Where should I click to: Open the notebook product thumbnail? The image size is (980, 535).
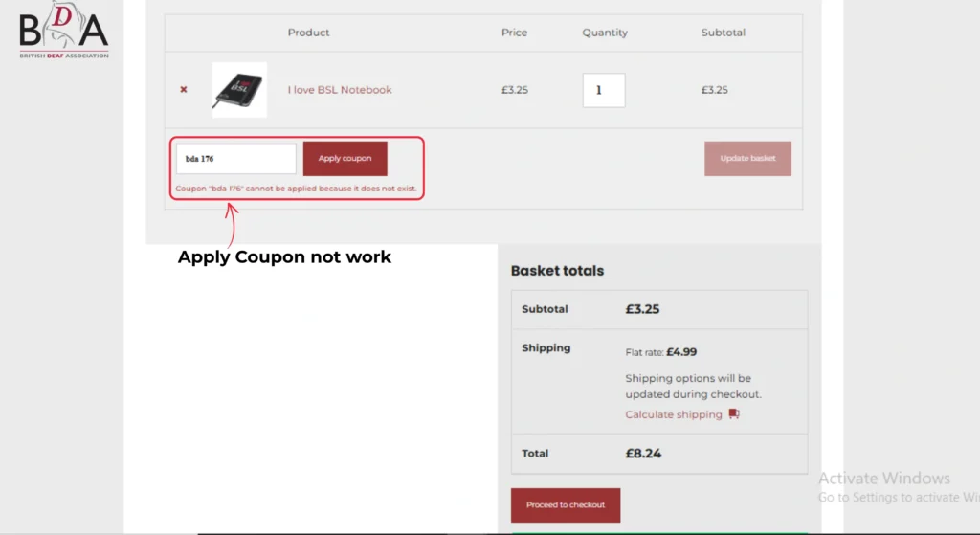(x=239, y=90)
